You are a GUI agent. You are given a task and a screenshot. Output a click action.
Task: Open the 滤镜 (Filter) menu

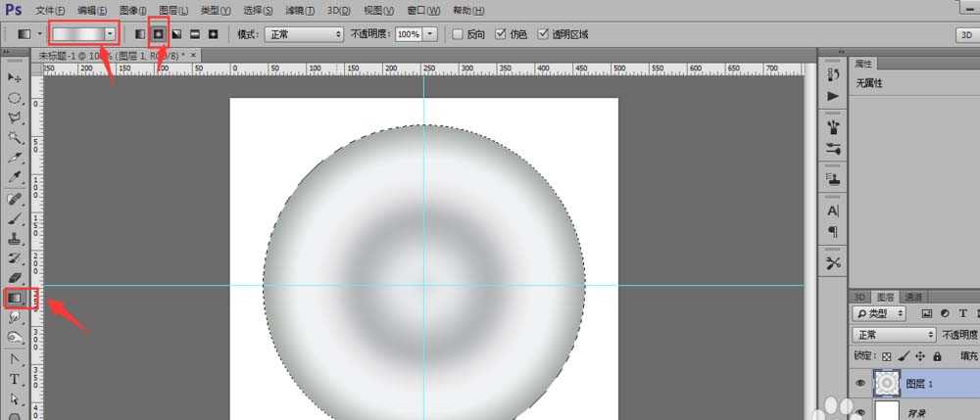pos(300,10)
